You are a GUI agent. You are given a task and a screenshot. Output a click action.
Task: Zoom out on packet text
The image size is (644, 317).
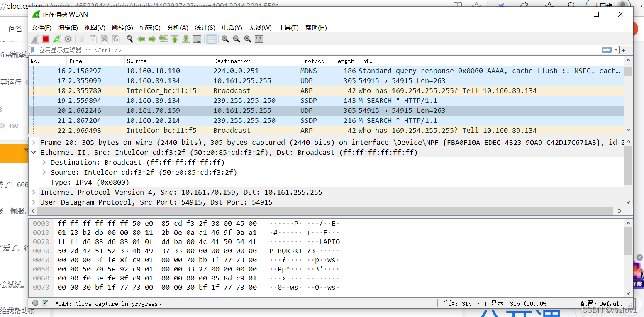coord(237,39)
